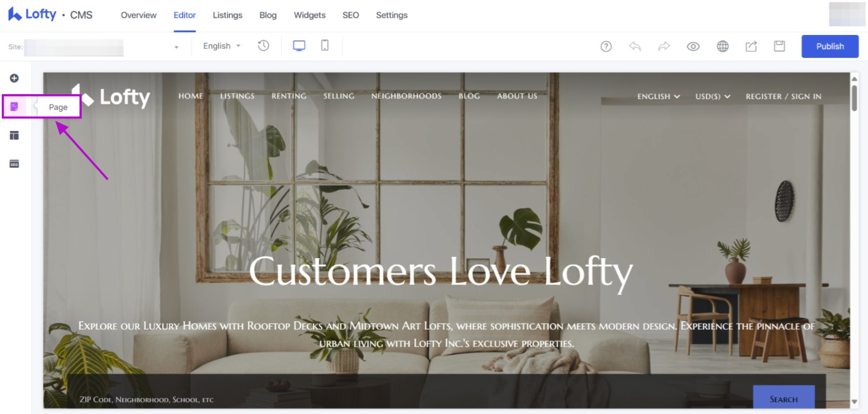Undo the last change

pos(635,46)
